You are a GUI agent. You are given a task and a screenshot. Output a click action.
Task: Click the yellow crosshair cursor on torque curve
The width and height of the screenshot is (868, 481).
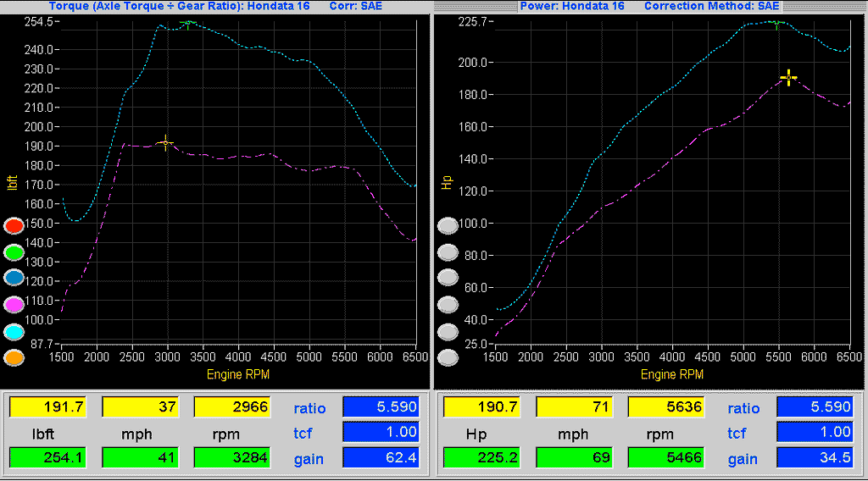(166, 142)
